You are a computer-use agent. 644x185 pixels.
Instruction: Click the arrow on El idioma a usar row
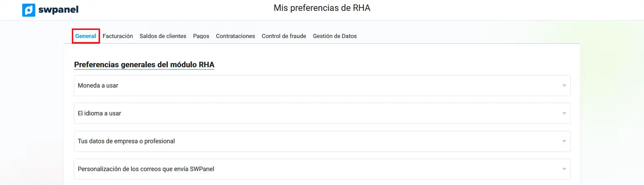pos(564,113)
